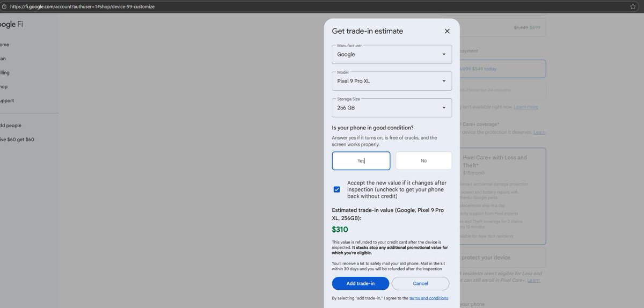Screen dimensions: 644x308
Task: Click the Google Fi logo
Action: (11, 25)
